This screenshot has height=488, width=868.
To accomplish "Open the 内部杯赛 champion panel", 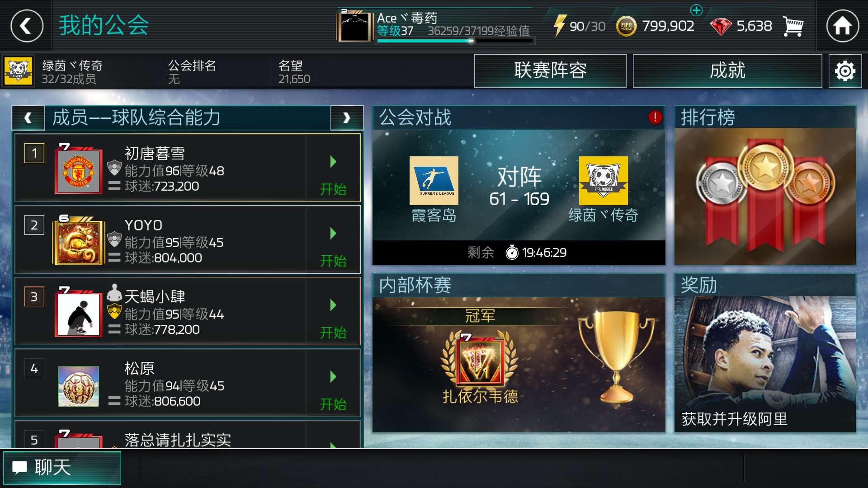I will click(519, 353).
